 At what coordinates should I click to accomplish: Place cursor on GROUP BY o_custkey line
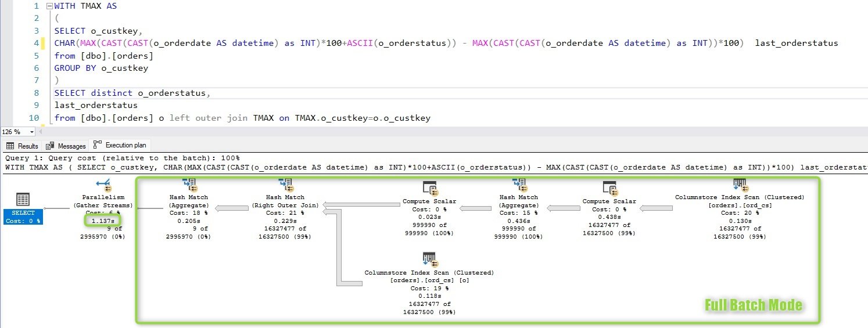[x=101, y=68]
